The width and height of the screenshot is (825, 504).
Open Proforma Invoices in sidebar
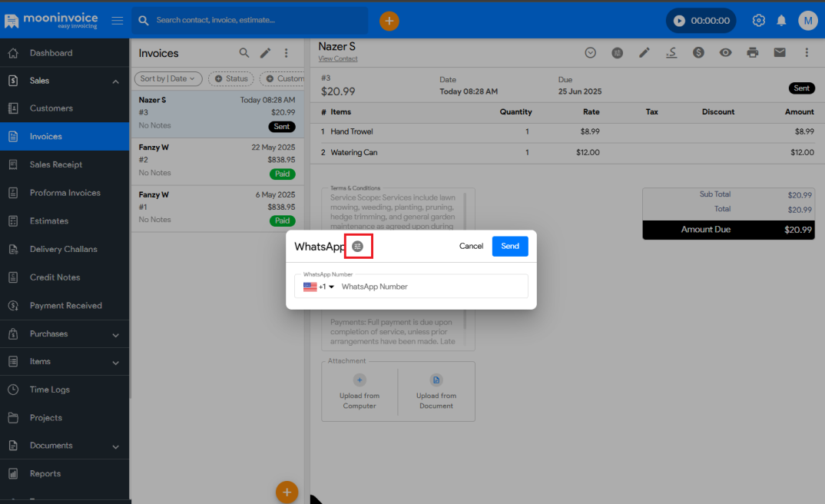65,193
